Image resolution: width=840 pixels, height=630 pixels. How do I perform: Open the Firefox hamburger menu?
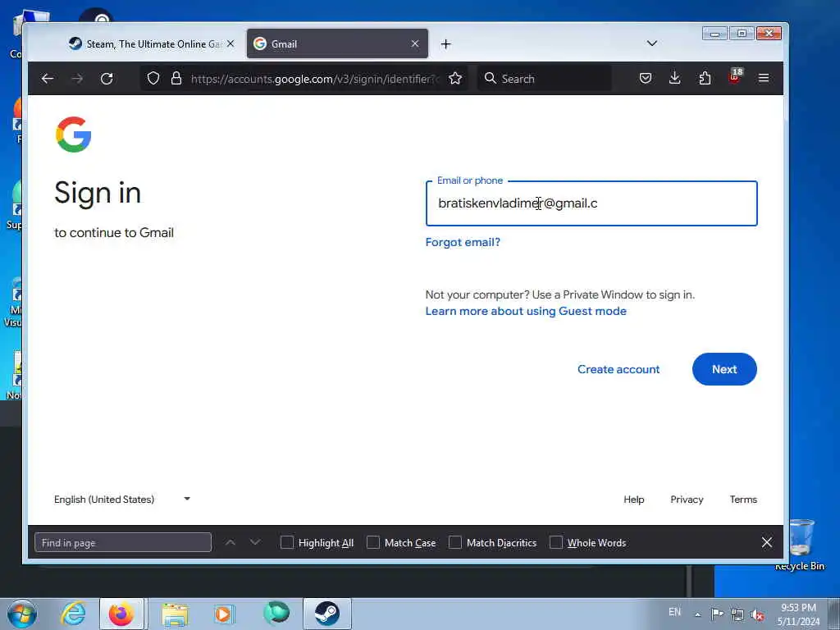764,79
